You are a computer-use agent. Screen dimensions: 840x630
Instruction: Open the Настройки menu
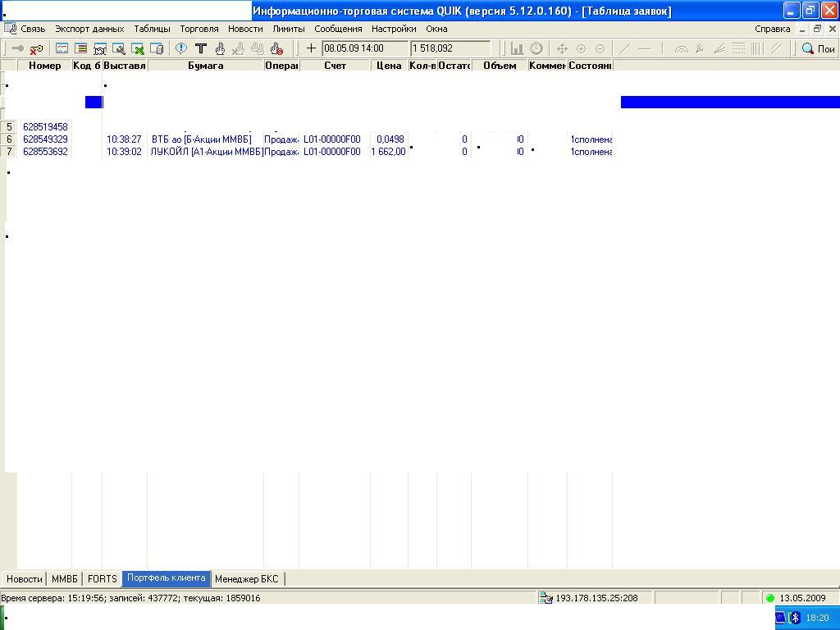pos(394,29)
